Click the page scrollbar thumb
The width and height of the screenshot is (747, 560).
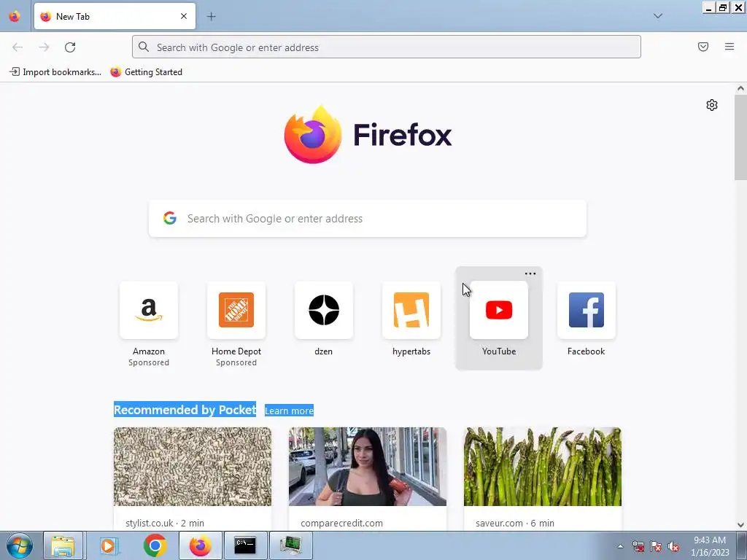(740, 137)
